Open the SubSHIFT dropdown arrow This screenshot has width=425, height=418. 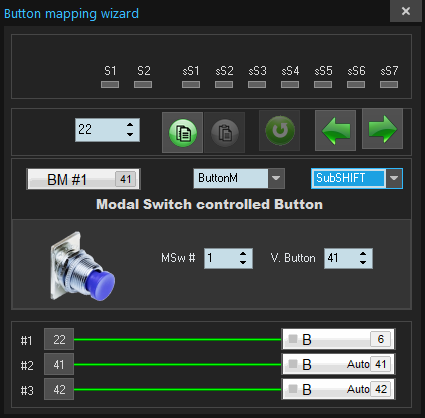(394, 178)
